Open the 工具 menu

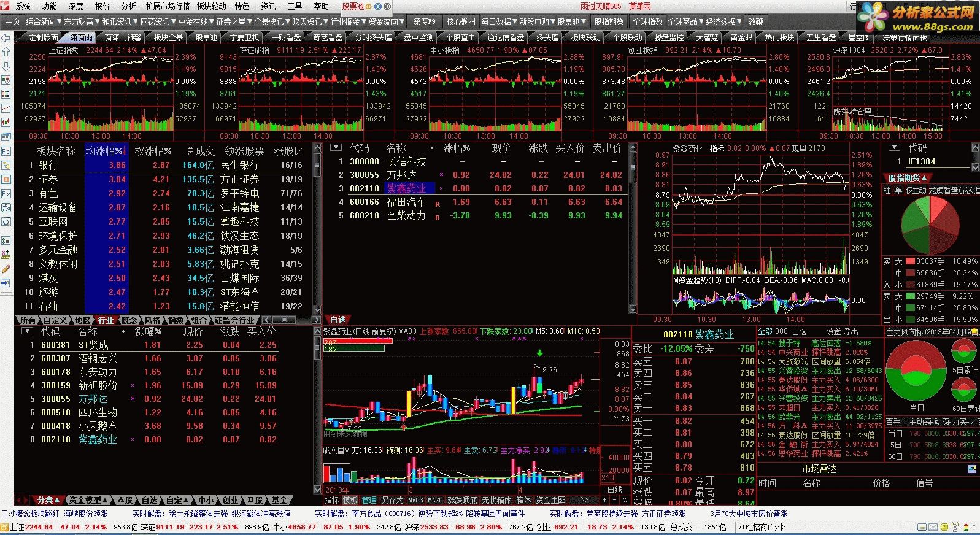[x=295, y=6]
